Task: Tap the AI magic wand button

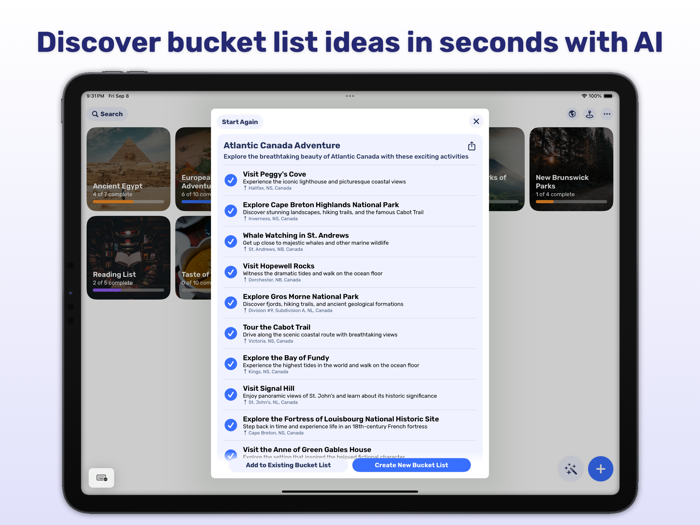Action: click(x=571, y=469)
